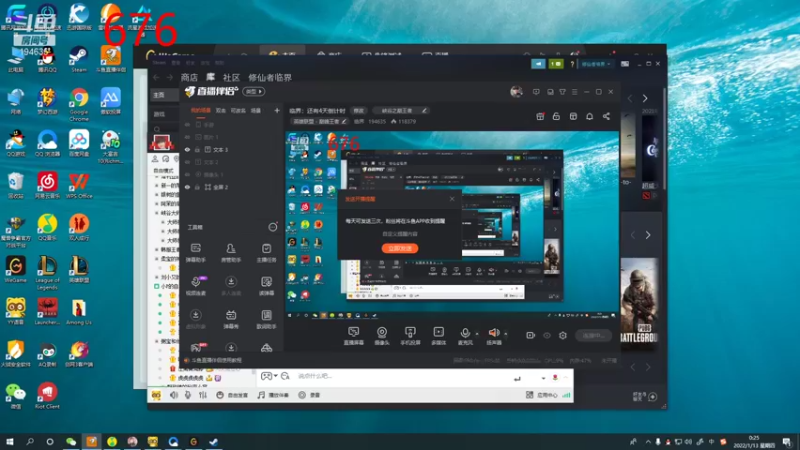
Task: Open 房管助手 tool in toolbox
Action: pos(231,253)
